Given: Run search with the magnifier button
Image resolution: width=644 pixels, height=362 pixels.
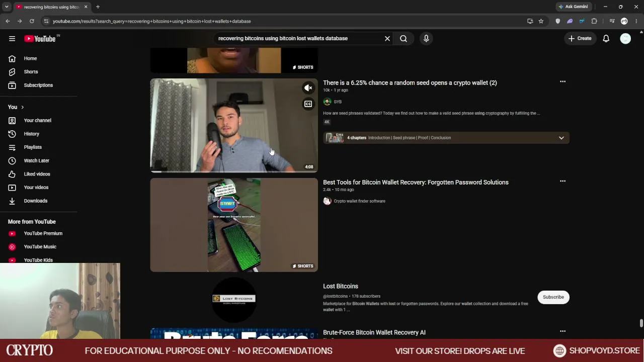Looking at the screenshot, I should coord(404,38).
